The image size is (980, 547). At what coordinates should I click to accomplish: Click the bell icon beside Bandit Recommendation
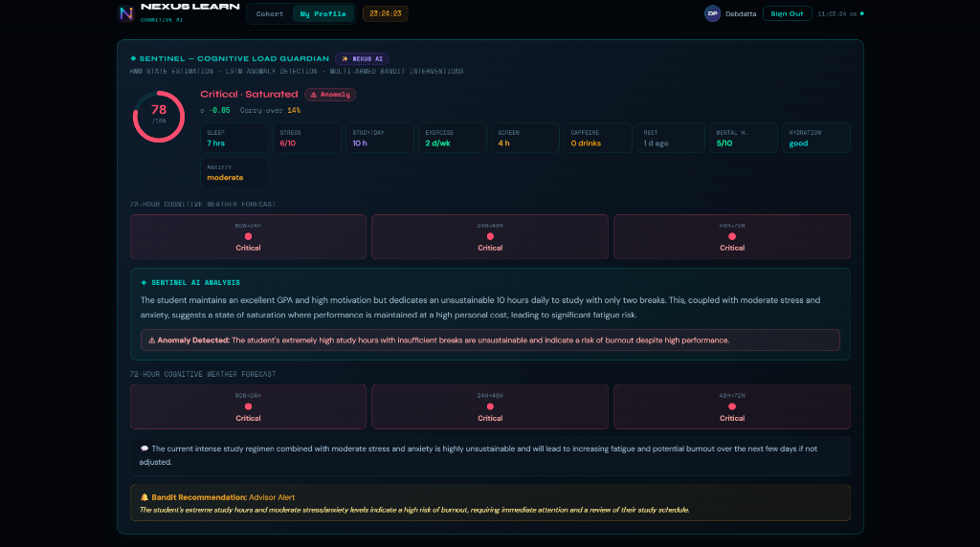[145, 497]
